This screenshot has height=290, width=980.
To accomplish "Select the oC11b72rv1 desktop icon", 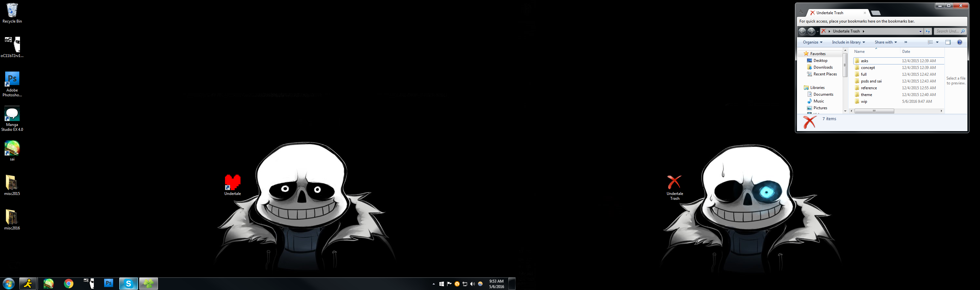I will coord(12,47).
